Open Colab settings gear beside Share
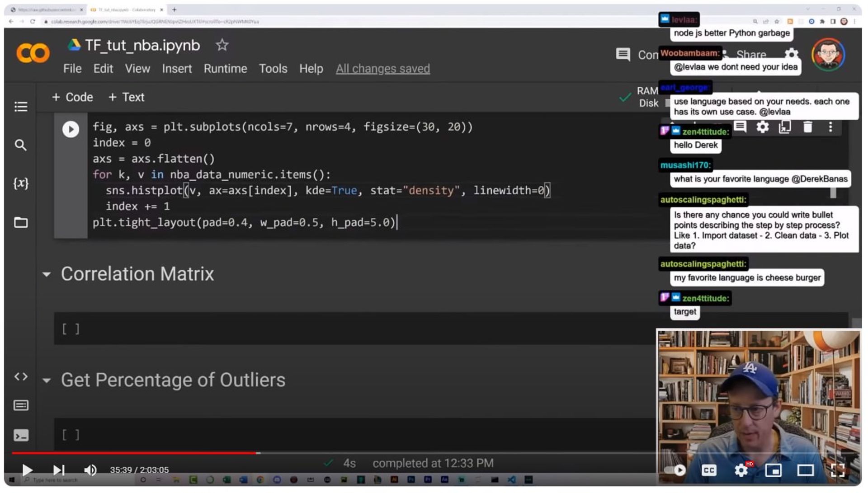 pyautogui.click(x=791, y=54)
